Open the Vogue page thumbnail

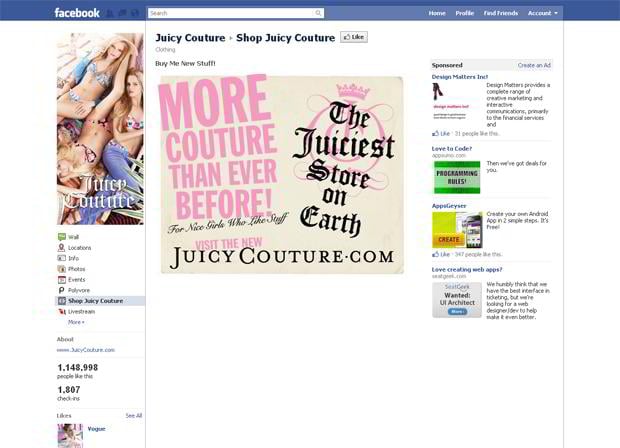coord(70,435)
